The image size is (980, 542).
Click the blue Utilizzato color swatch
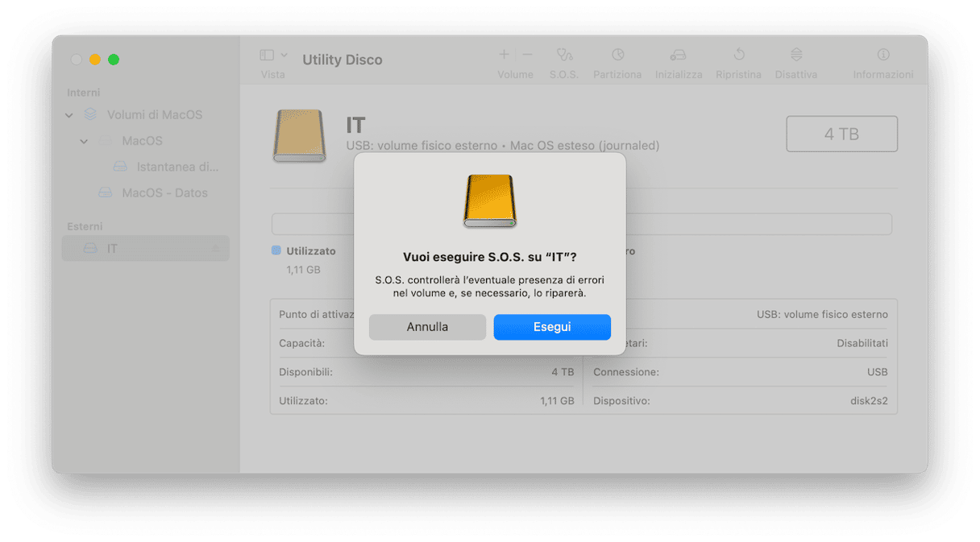click(276, 251)
